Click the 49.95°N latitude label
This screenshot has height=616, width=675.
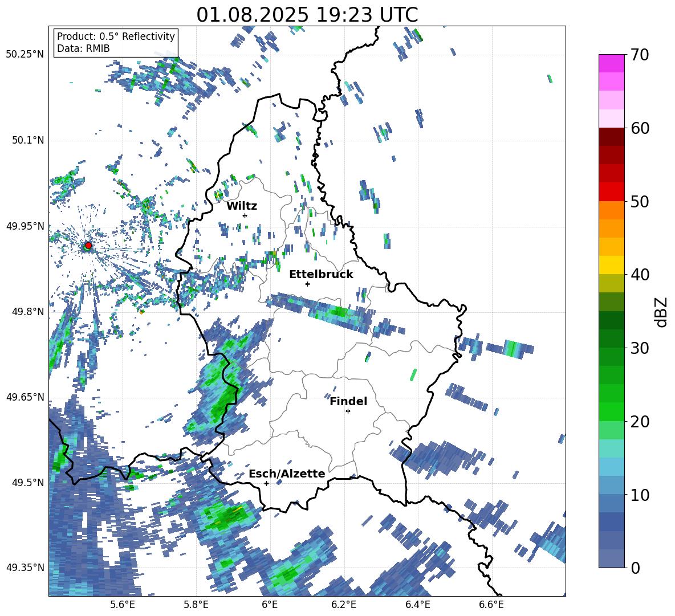[25, 226]
